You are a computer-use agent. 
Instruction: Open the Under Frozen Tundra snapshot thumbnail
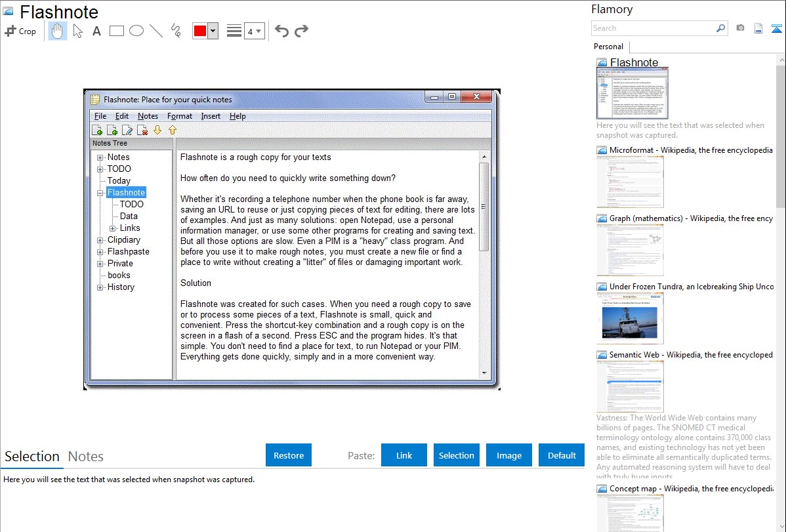[630, 318]
